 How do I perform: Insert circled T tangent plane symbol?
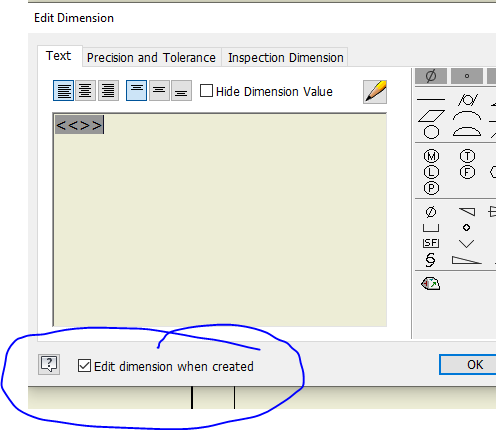(x=467, y=156)
